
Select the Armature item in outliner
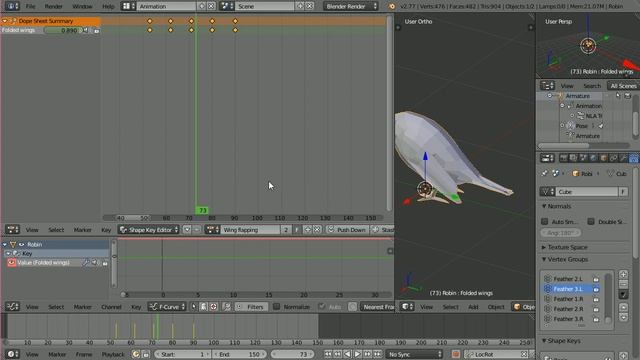(577, 96)
